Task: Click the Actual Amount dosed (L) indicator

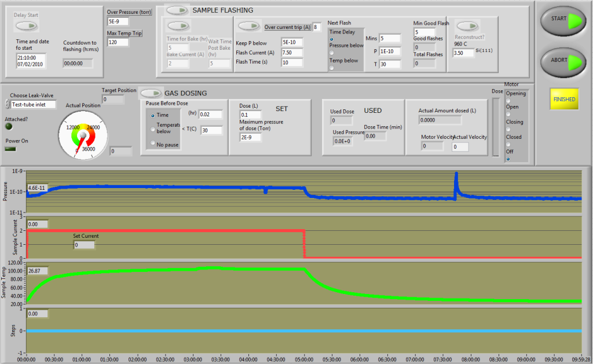Action: coord(440,120)
